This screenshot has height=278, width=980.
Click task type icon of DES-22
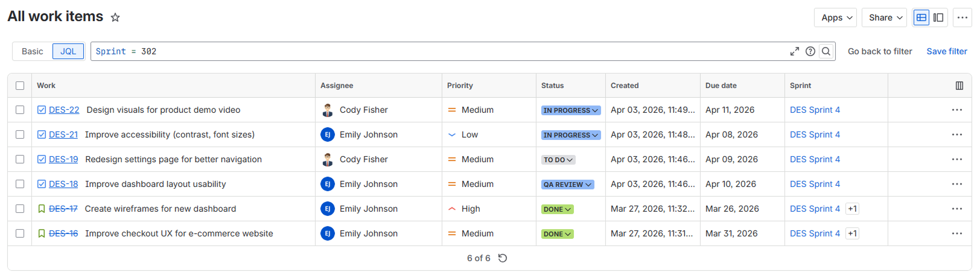pos(42,110)
